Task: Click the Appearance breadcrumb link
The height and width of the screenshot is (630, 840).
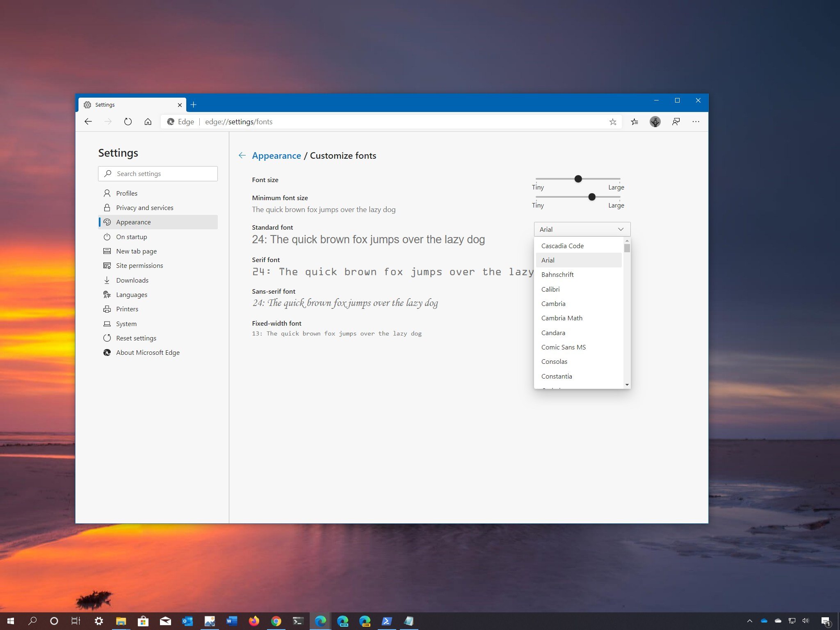Action: [276, 155]
